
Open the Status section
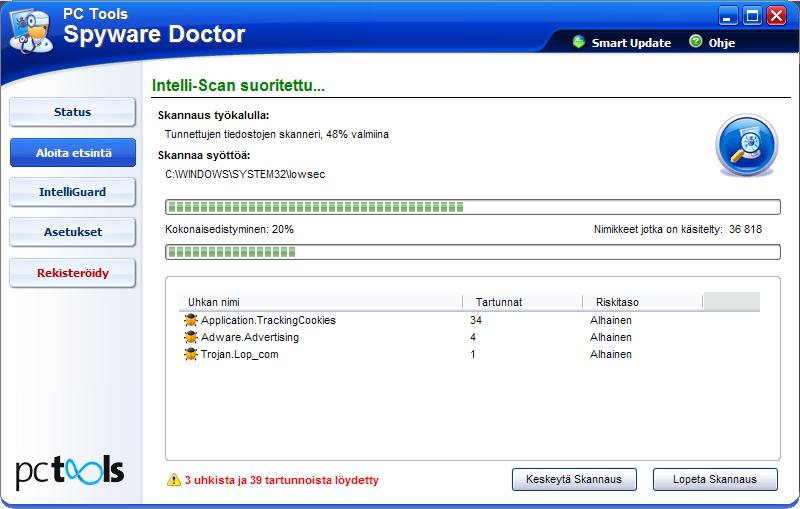pyautogui.click(x=72, y=112)
